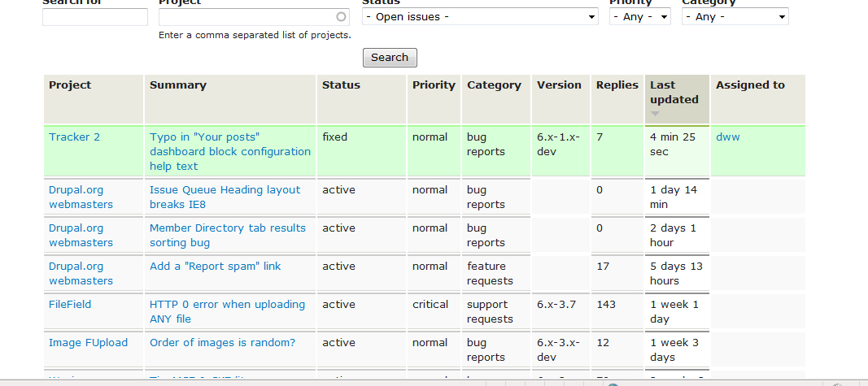Open 'HTTP 0 error when uploading ANY file'
This screenshot has width=868, height=386.
[227, 311]
